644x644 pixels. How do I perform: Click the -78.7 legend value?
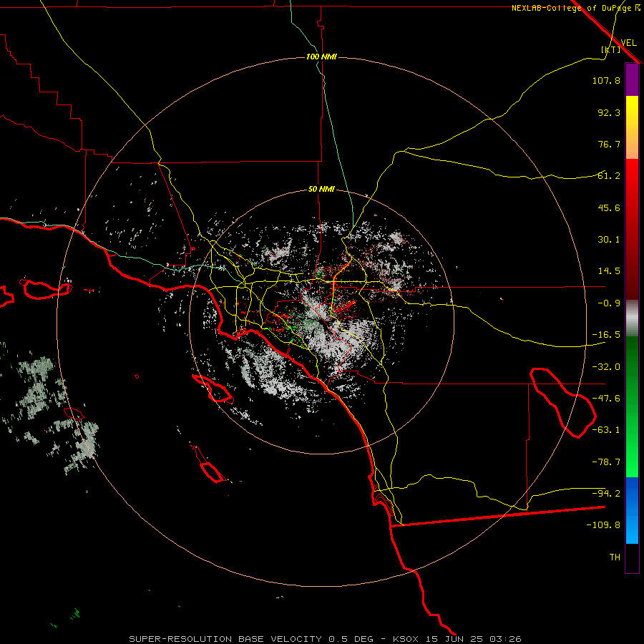[x=606, y=462]
